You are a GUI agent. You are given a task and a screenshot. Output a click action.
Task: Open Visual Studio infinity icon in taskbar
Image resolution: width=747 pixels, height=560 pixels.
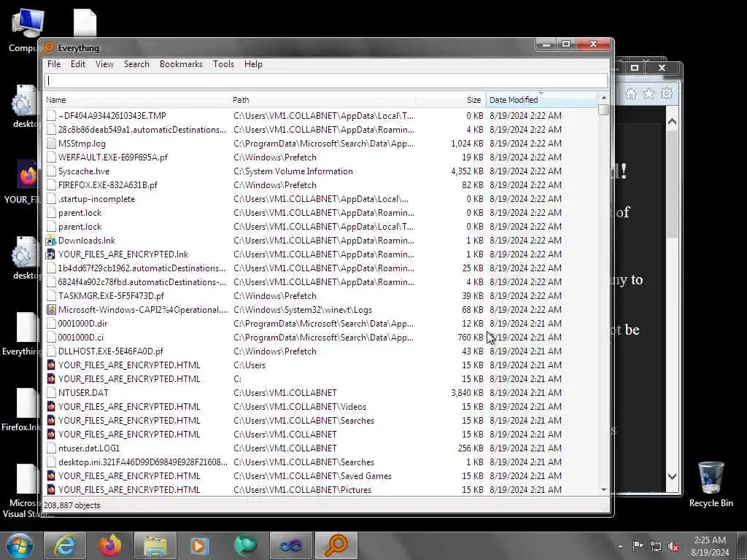pos(290,545)
